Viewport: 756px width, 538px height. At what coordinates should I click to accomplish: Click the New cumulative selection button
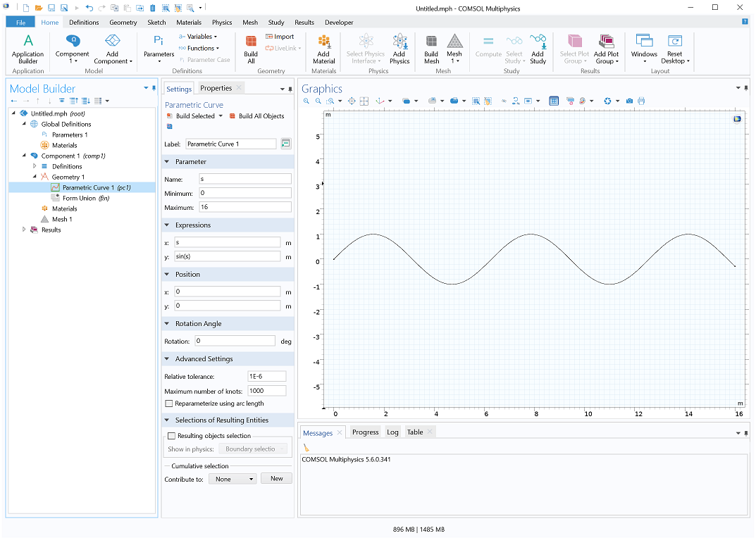[276, 479]
